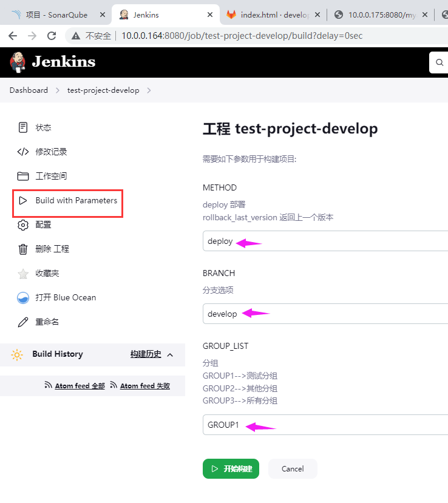Screen dimensions: 448x503
Task: Close the 10.0.0.175:8080 tab
Action: (x=424, y=15)
